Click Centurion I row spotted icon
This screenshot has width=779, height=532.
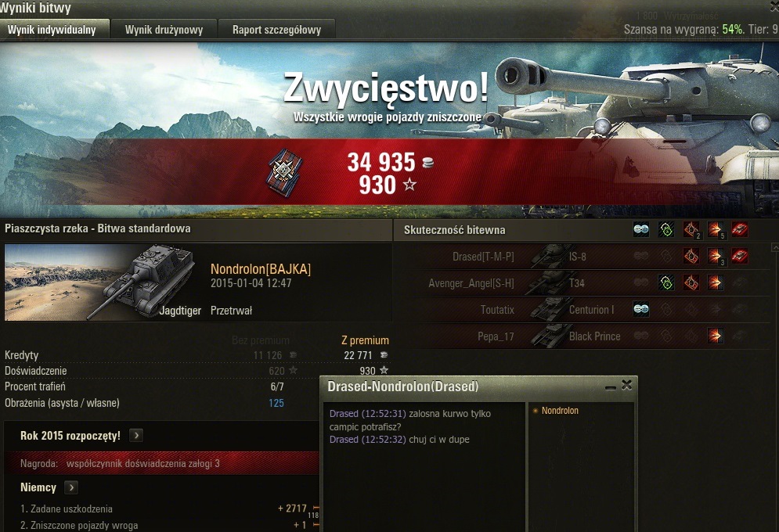pyautogui.click(x=641, y=309)
